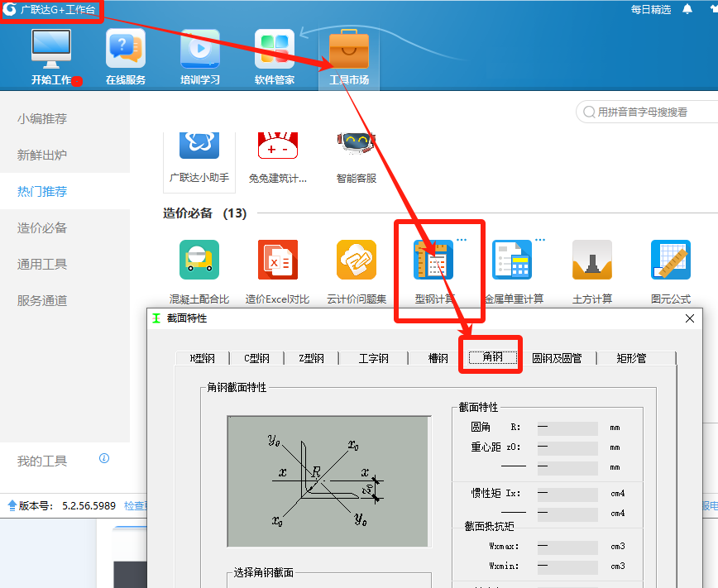Switch to Z型钢 tab

[x=311, y=358]
